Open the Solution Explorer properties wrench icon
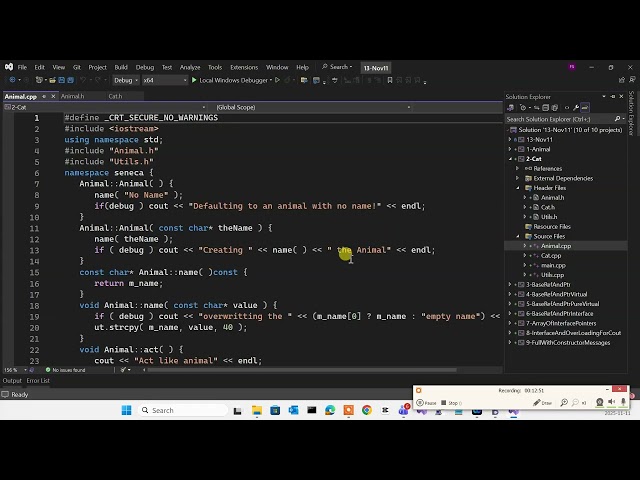640x480 pixels. [x=578, y=107]
